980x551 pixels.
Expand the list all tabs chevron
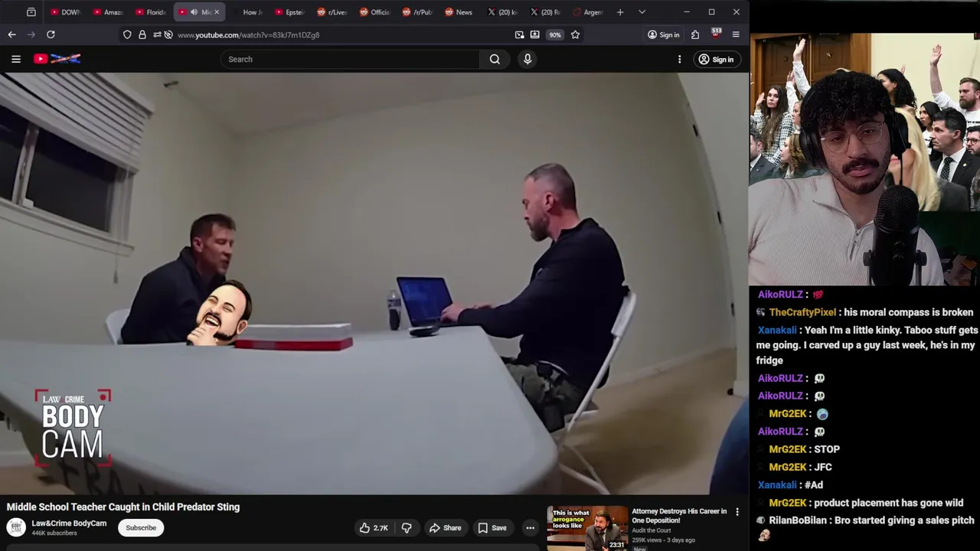tap(642, 12)
